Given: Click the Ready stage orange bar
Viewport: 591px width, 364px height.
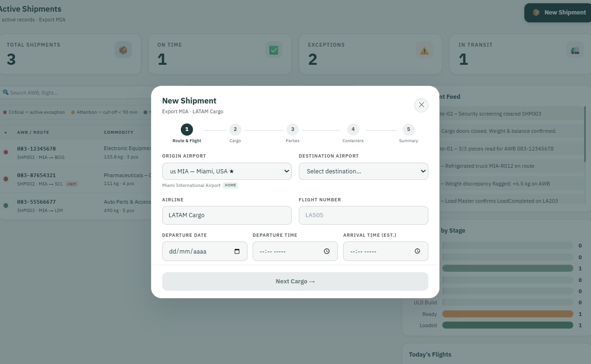Looking at the screenshot, I should click(508, 314).
